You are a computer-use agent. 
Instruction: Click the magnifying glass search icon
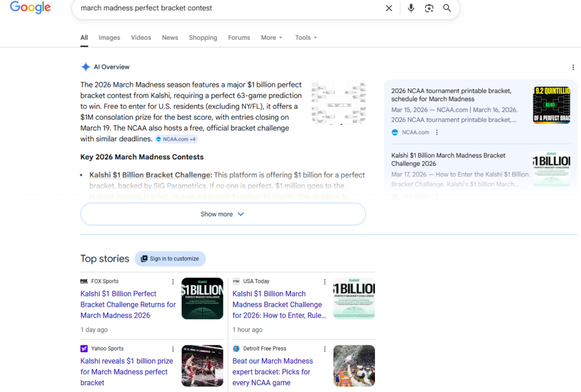pyautogui.click(x=447, y=8)
